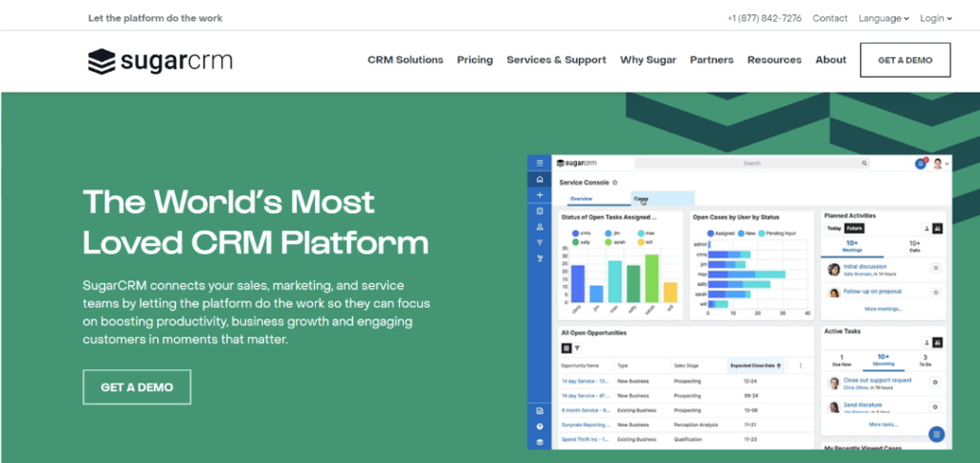The image size is (980, 463).
Task: Select the 10+ Calls tab
Action: 914,246
